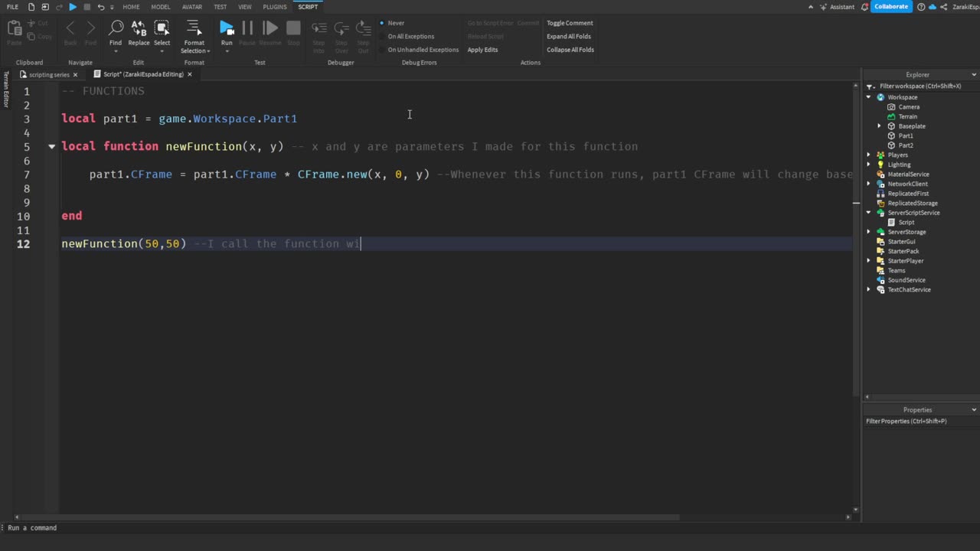Select the Script under ServerScriptService
Image resolution: width=980 pixels, height=551 pixels.
coord(906,223)
